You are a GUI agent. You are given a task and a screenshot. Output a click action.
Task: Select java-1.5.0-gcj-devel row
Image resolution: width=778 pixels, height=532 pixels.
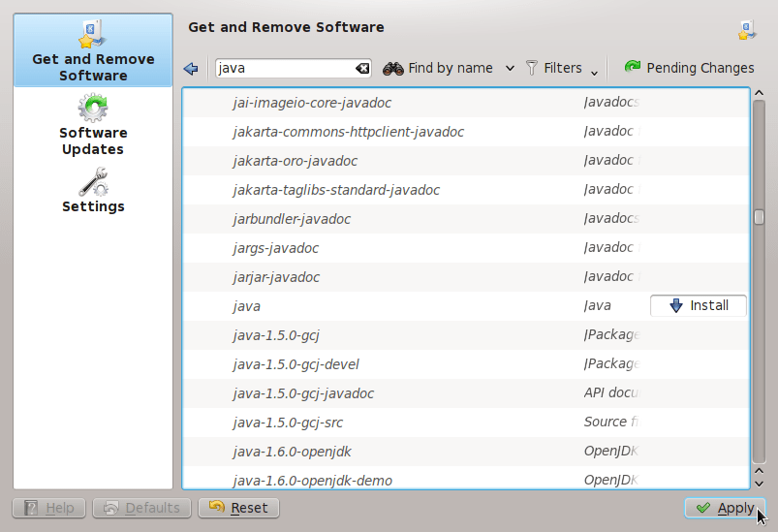pos(465,364)
